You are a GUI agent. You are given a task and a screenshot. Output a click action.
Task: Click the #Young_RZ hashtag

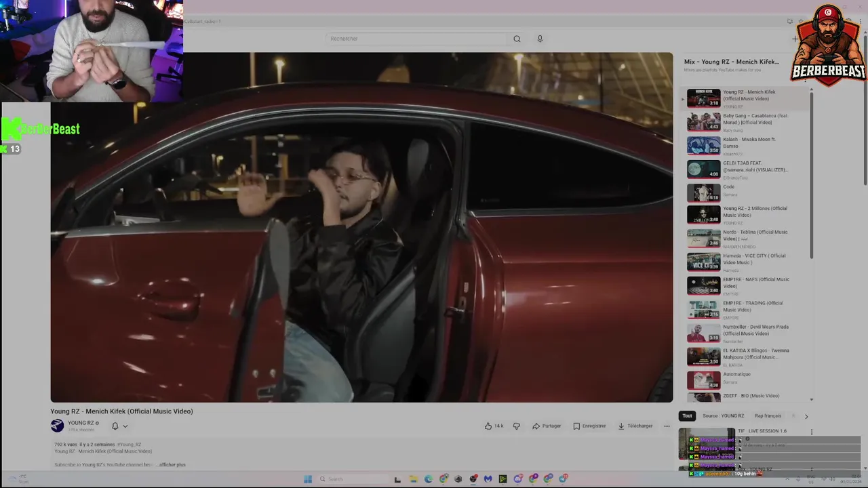click(x=129, y=445)
